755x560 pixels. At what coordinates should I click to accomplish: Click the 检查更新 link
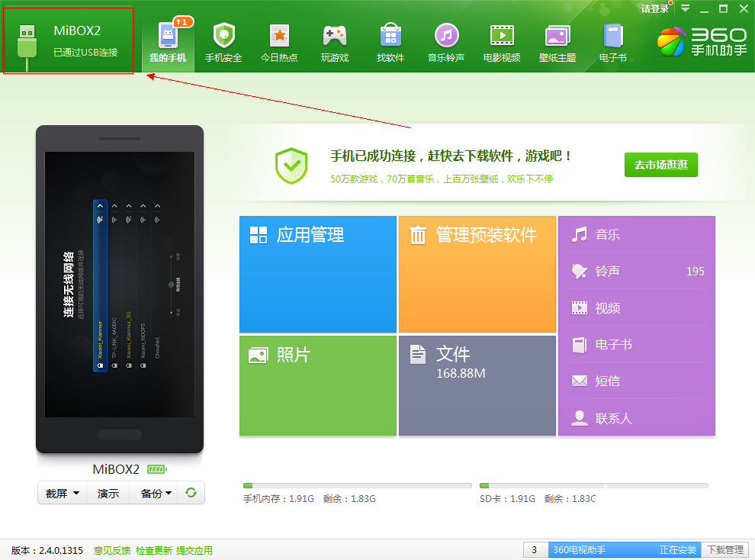pos(153,550)
